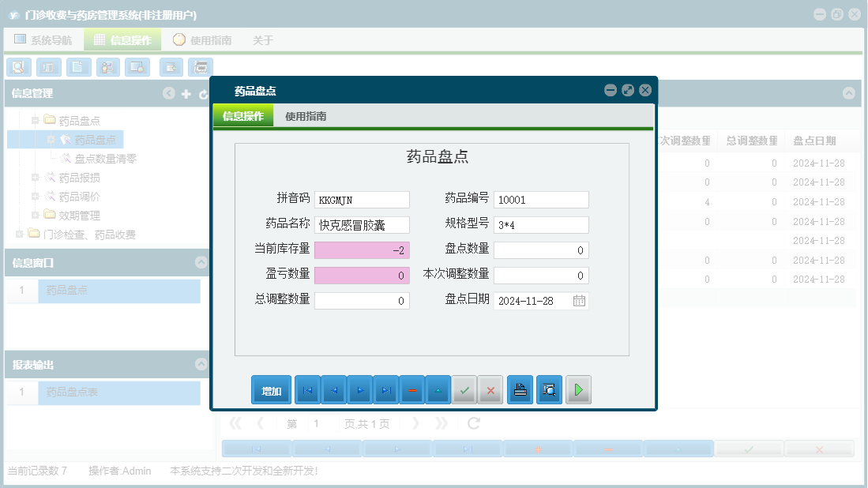This screenshot has width=868, height=488.
Task: Click the document icon on the top toolbar
Action: tap(78, 67)
